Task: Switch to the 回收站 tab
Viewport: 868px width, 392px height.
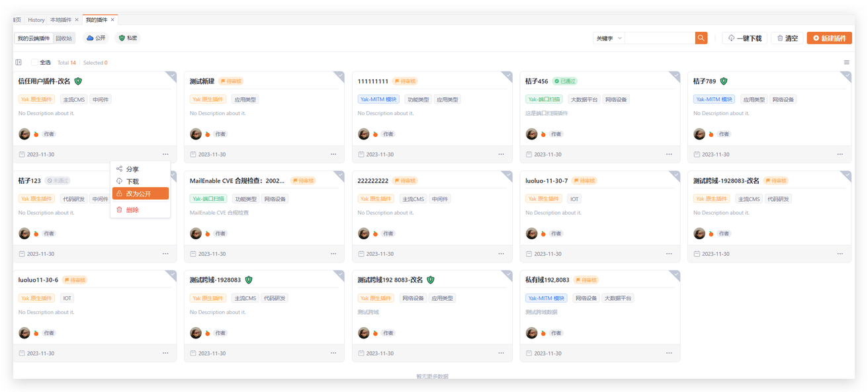Action: (64, 38)
